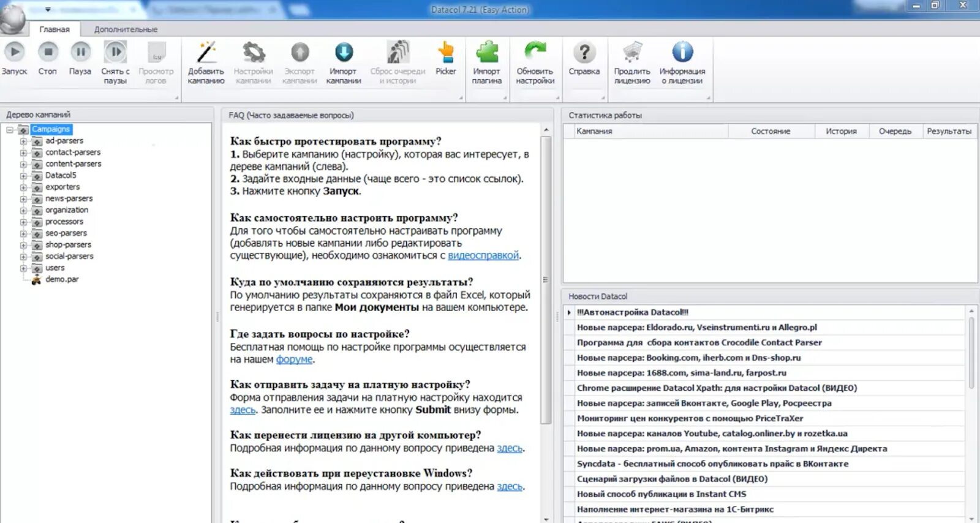This screenshot has width=980, height=523.
Task: Click the Очередь column header
Action: pyautogui.click(x=895, y=131)
